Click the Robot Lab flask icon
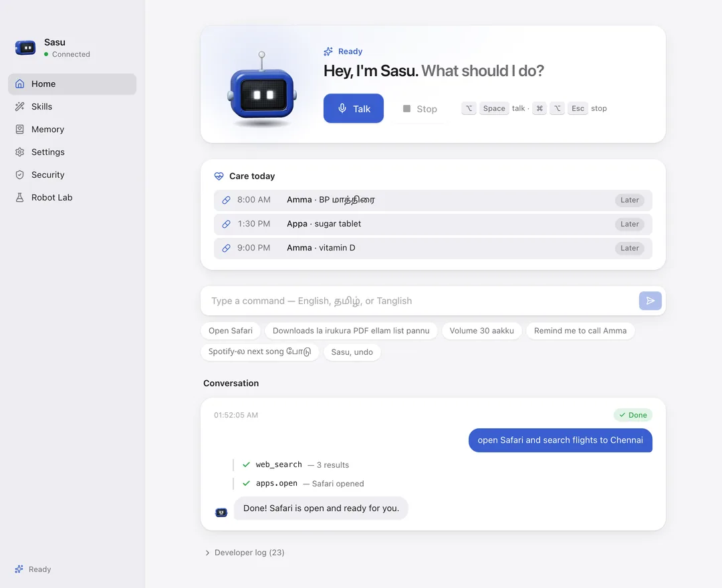This screenshot has width=722, height=588. pyautogui.click(x=20, y=197)
